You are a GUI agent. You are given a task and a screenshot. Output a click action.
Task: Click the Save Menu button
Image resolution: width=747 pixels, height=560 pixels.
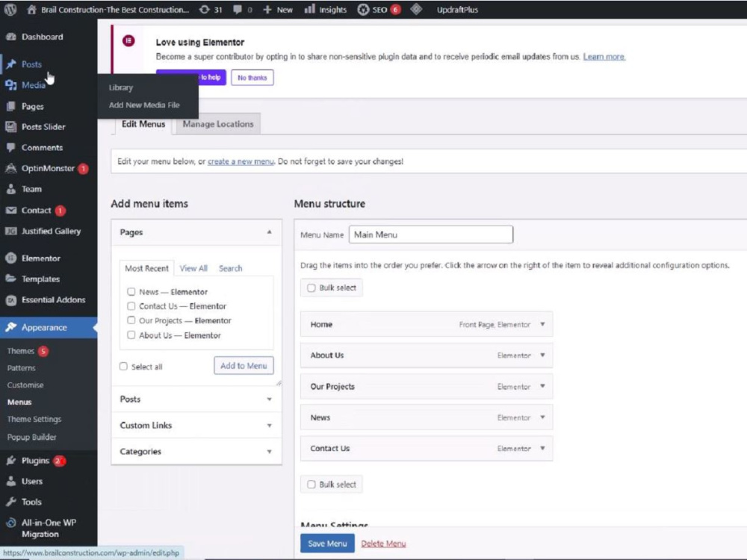click(x=327, y=544)
